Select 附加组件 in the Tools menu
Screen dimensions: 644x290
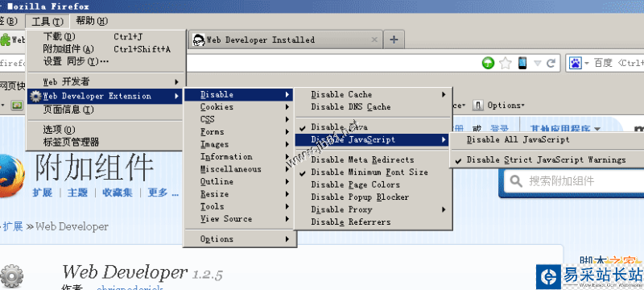pyautogui.click(x=106, y=49)
